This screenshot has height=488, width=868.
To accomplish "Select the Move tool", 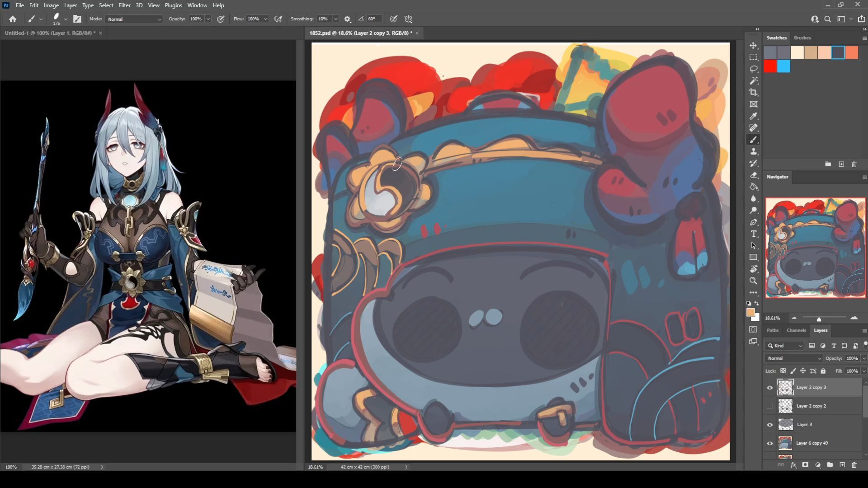I will coord(753,46).
